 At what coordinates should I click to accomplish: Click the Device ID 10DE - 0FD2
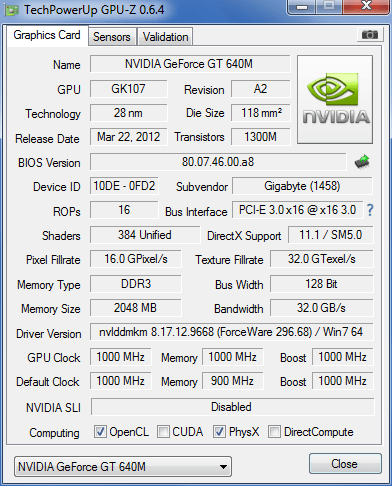point(124,186)
